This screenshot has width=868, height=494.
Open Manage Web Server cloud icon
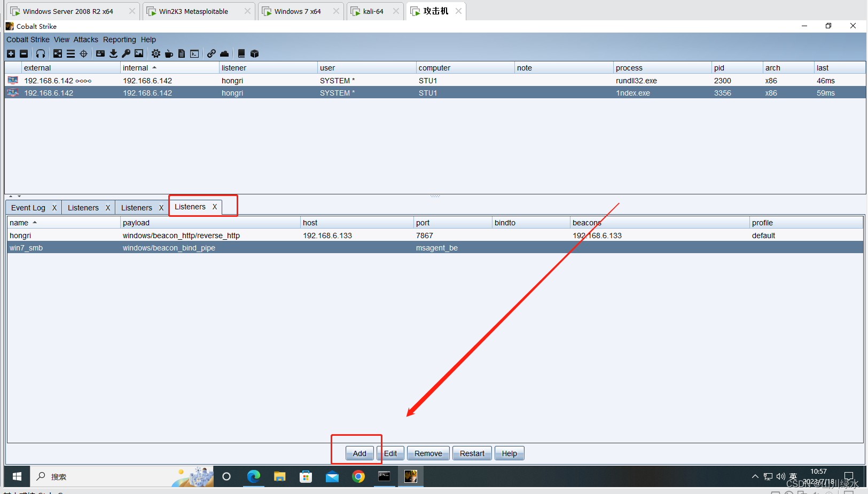(x=224, y=53)
